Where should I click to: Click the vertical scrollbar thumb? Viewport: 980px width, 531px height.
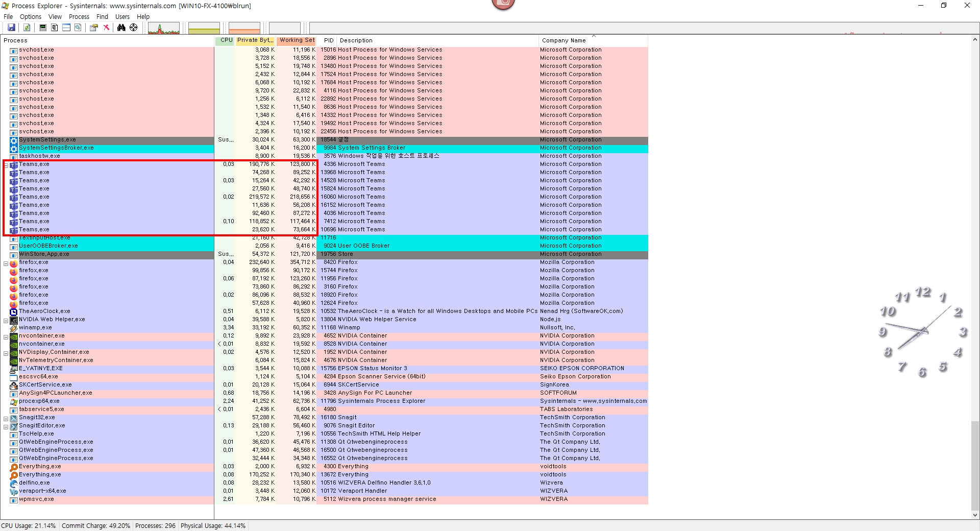click(x=975, y=466)
